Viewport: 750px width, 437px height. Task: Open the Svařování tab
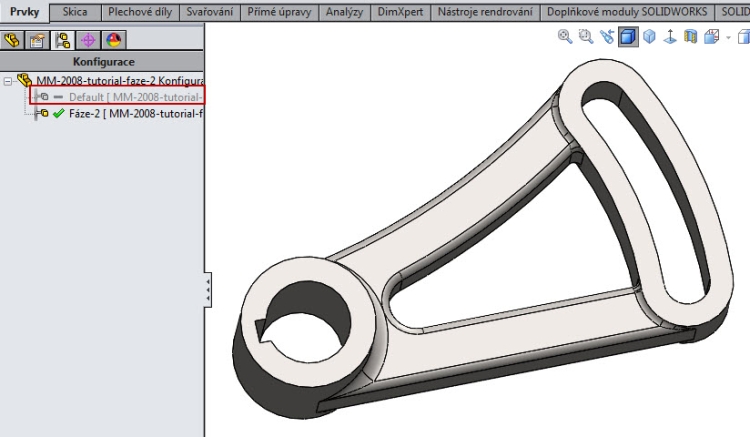coord(210,12)
